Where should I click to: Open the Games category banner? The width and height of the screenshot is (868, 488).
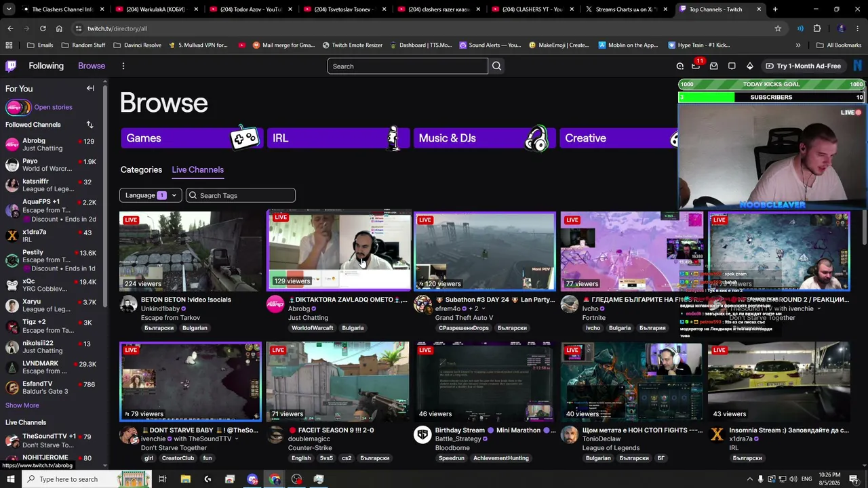pos(192,138)
